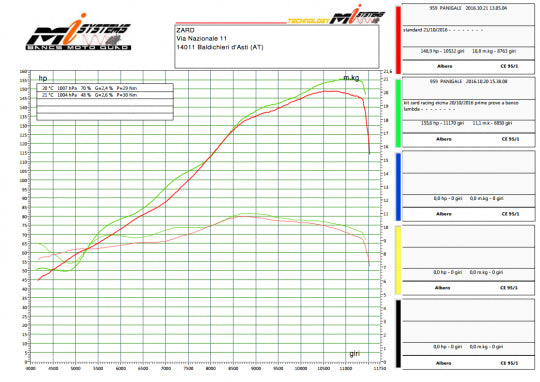
Task: Click 'CE 95/1' in the black run panel
Action: point(509,363)
